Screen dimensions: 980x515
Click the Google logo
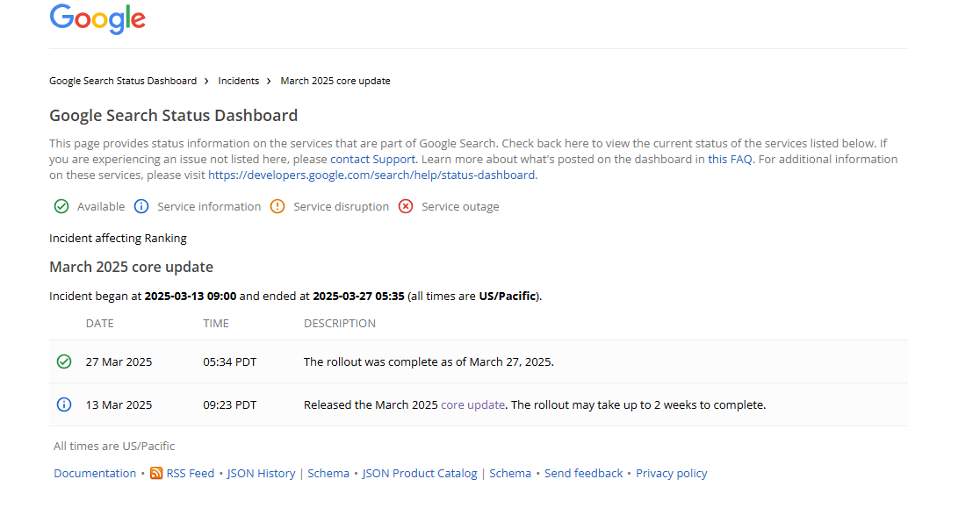97,18
